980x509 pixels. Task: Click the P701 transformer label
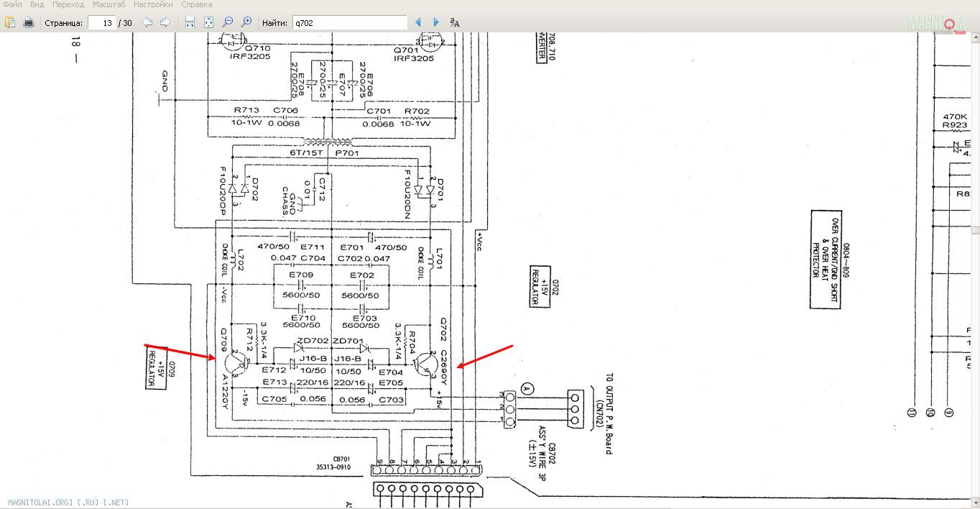347,152
